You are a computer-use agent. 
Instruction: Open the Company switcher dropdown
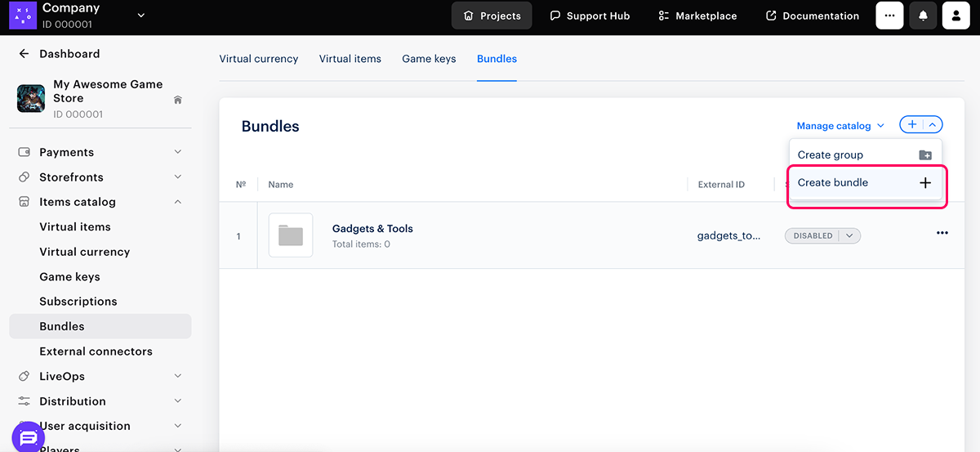click(x=140, y=15)
